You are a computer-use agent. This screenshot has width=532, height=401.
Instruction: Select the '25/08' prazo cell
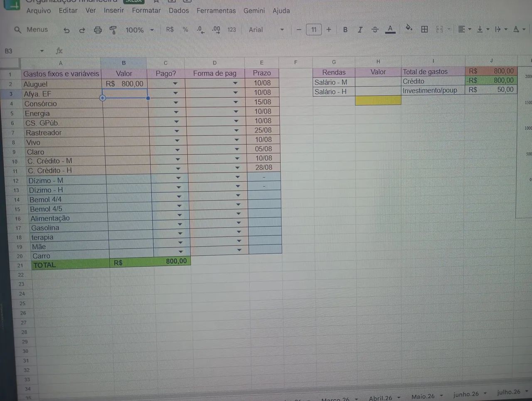pyautogui.click(x=263, y=130)
